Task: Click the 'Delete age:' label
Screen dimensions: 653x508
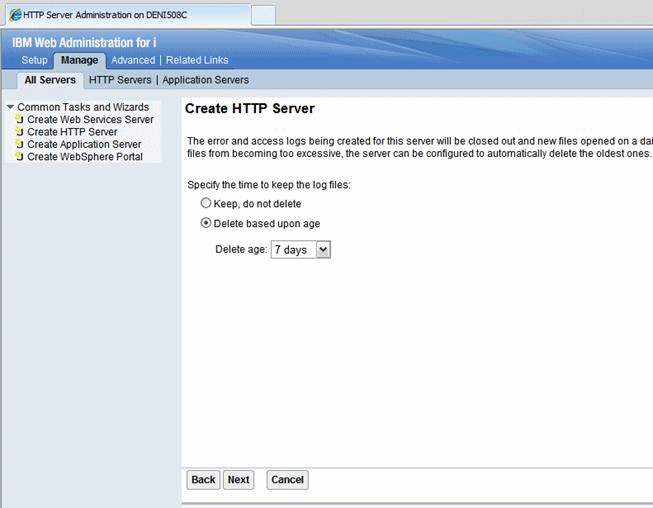Action: (241, 249)
